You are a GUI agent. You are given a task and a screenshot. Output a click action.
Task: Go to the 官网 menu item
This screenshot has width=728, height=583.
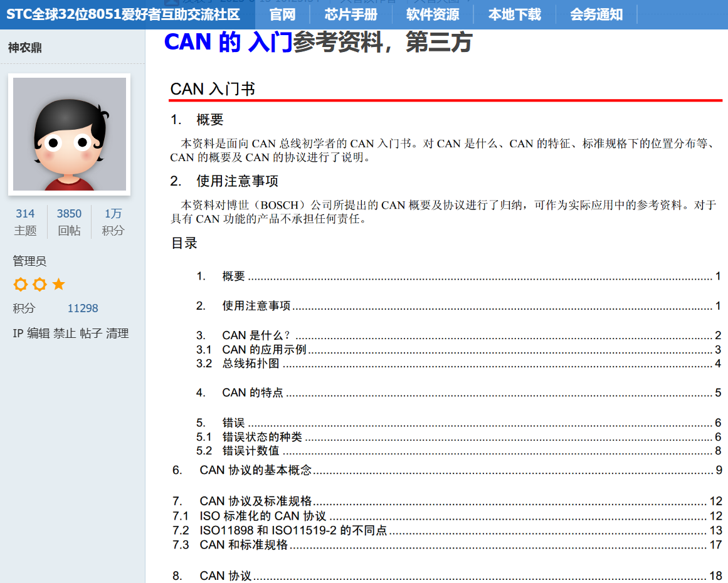pyautogui.click(x=282, y=14)
